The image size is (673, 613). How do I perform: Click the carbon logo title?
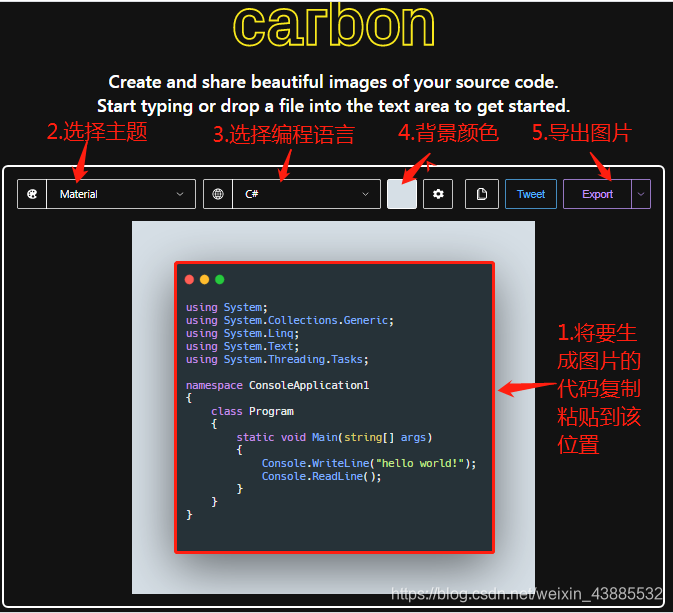(334, 24)
